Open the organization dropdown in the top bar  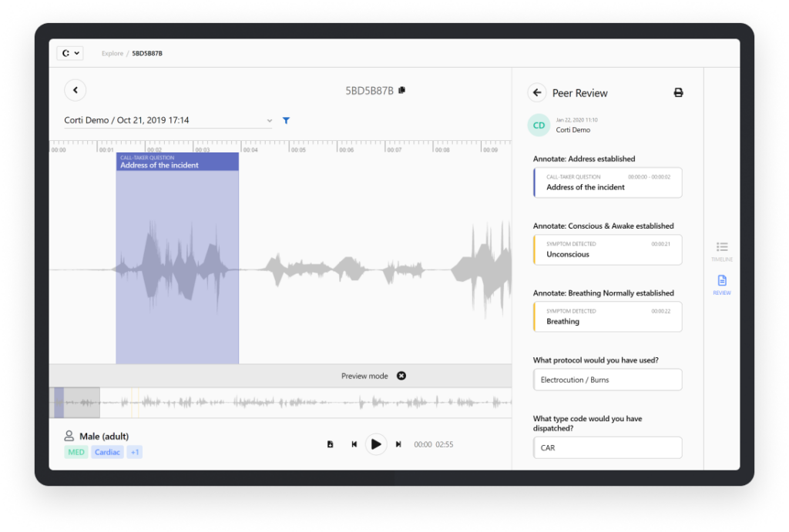(69, 52)
